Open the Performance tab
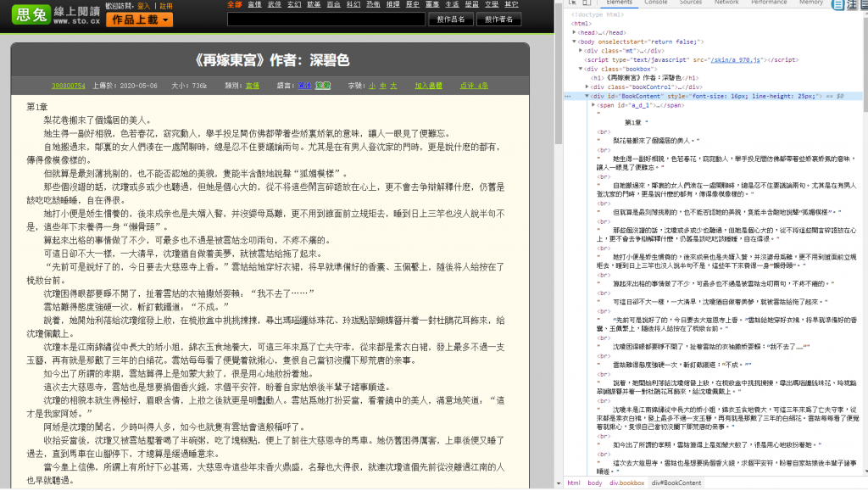The width and height of the screenshot is (868, 491). [769, 3]
